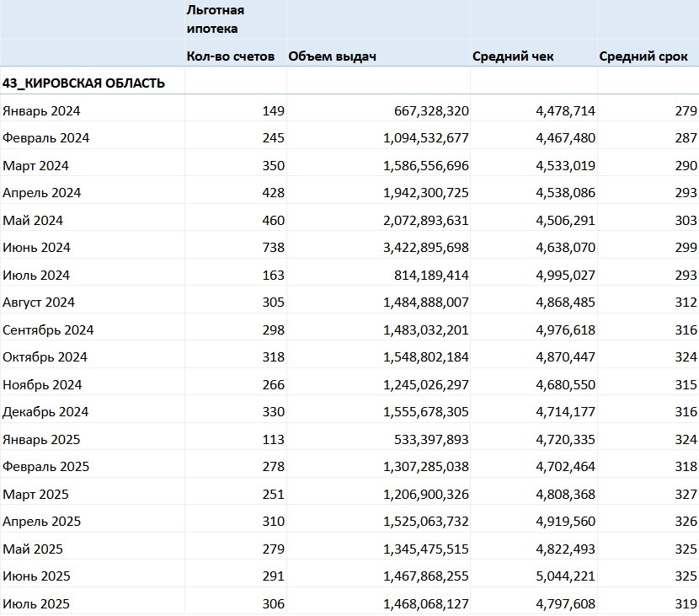The height and width of the screenshot is (616, 699).
Task: Click the "Декабрь 2024" row label
Action: tap(45, 412)
